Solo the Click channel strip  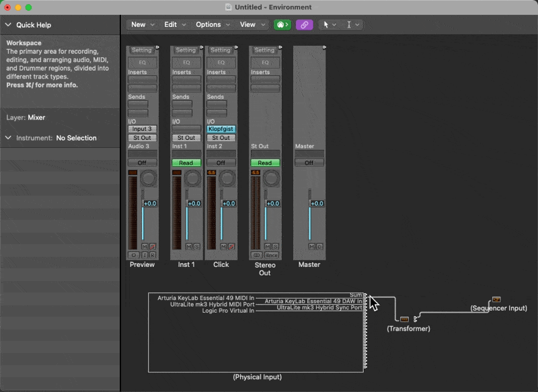pyautogui.click(x=231, y=247)
